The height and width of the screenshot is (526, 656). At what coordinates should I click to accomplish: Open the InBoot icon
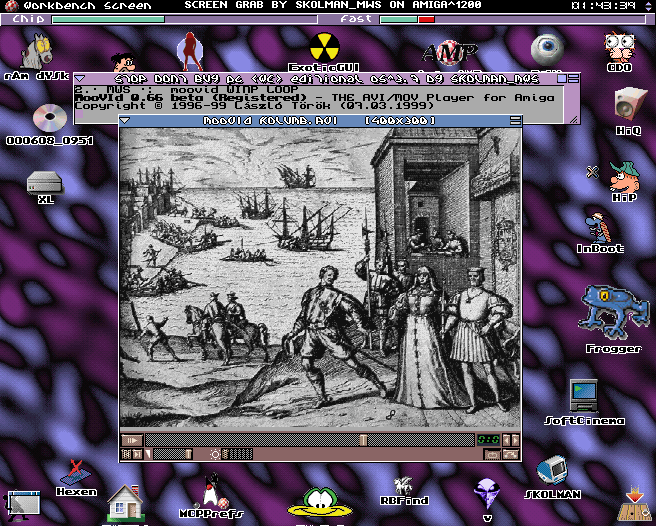600,233
